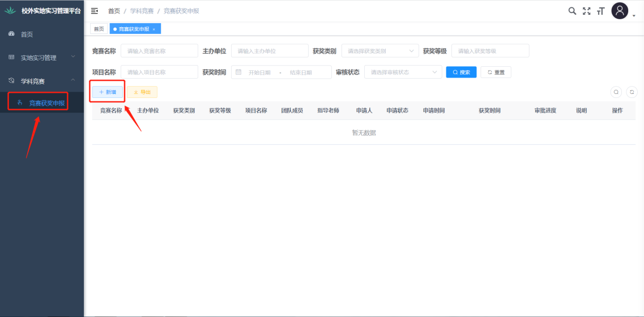Open the 获奖类别 dropdown
The width and height of the screenshot is (644, 317).
(379, 51)
